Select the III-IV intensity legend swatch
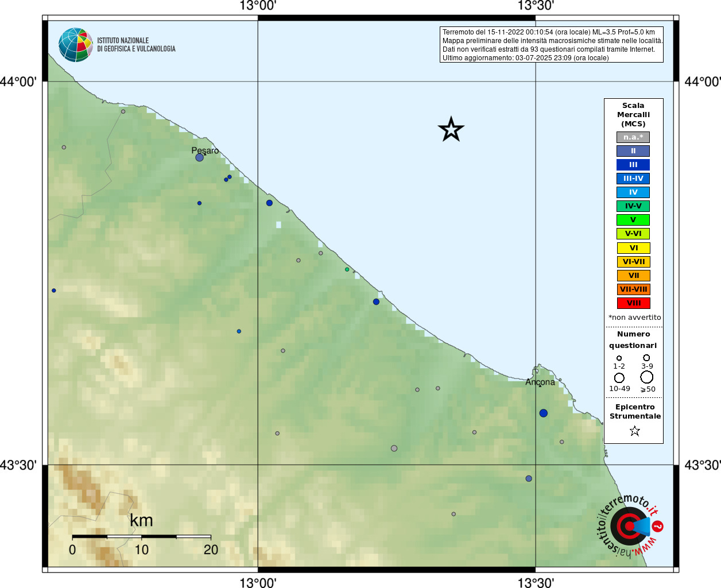The width and height of the screenshot is (721, 588). pyautogui.click(x=633, y=179)
